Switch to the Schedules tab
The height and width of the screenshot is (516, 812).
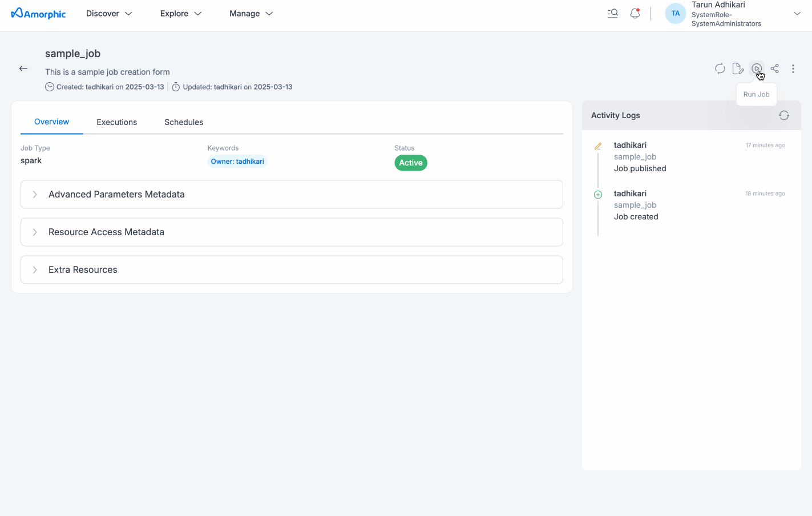click(184, 122)
